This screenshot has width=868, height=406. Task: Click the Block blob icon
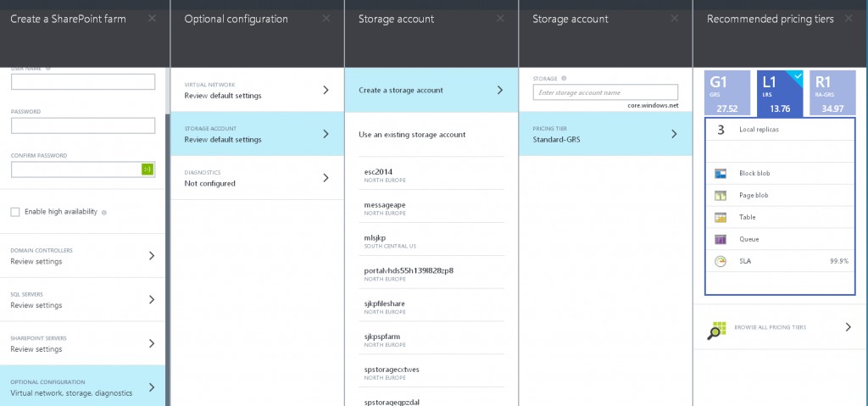[721, 174]
